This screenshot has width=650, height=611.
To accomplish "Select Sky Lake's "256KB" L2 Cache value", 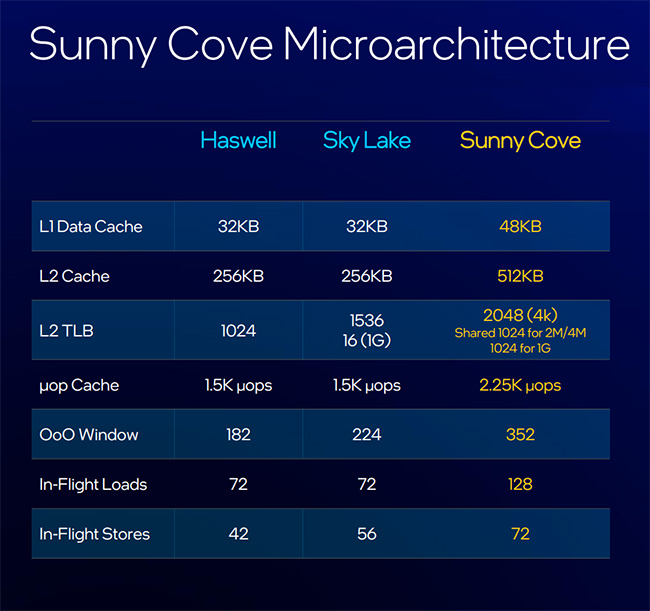I will coord(367,276).
